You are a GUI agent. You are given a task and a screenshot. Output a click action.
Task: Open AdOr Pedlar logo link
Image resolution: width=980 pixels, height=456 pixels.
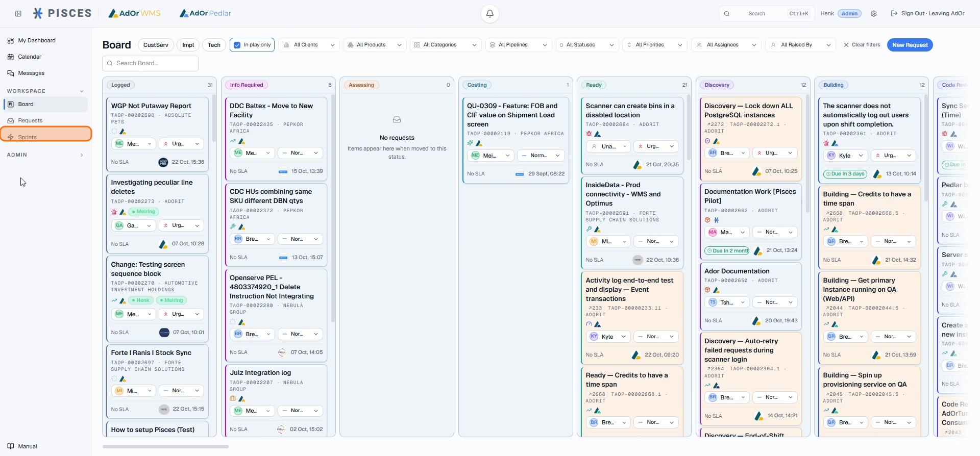pyautogui.click(x=205, y=13)
